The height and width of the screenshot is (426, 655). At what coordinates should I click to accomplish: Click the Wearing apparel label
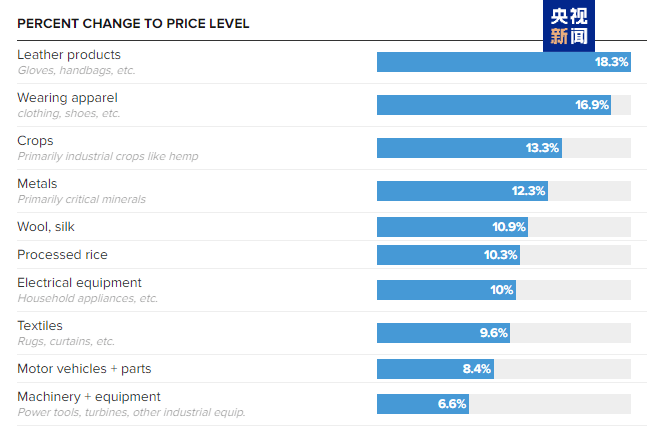pos(67,97)
